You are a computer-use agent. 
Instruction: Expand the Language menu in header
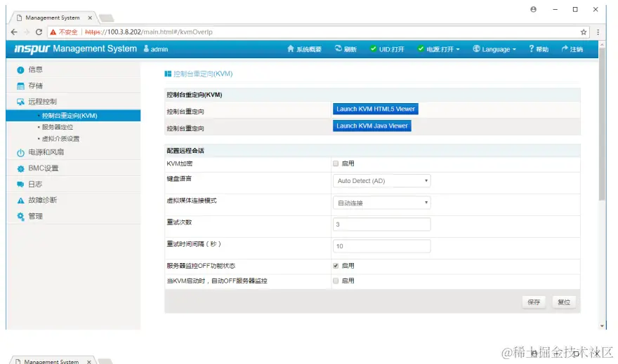pyautogui.click(x=494, y=49)
